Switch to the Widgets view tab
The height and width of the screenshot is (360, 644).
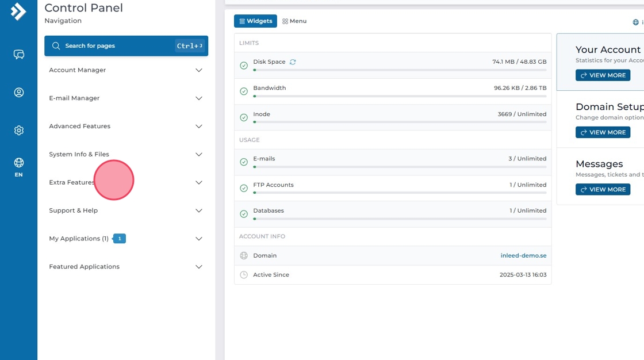[x=255, y=21]
